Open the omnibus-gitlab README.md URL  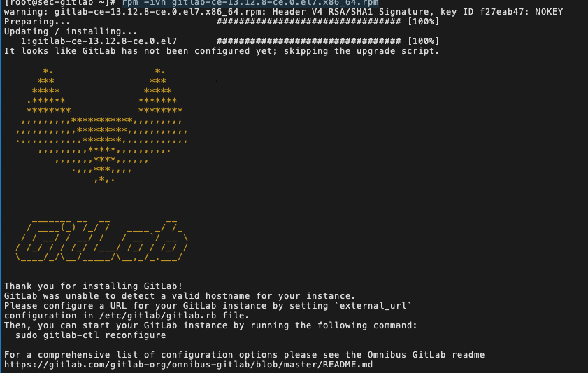(188, 365)
